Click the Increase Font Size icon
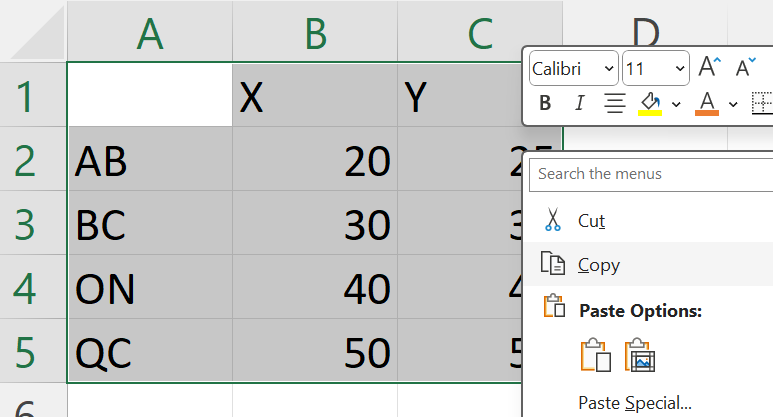The height and width of the screenshot is (417, 773). click(709, 68)
